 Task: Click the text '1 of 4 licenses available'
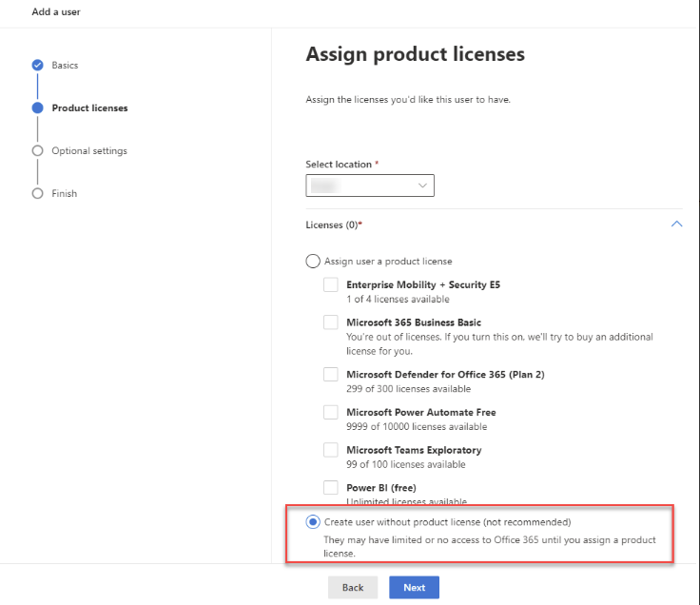click(398, 299)
